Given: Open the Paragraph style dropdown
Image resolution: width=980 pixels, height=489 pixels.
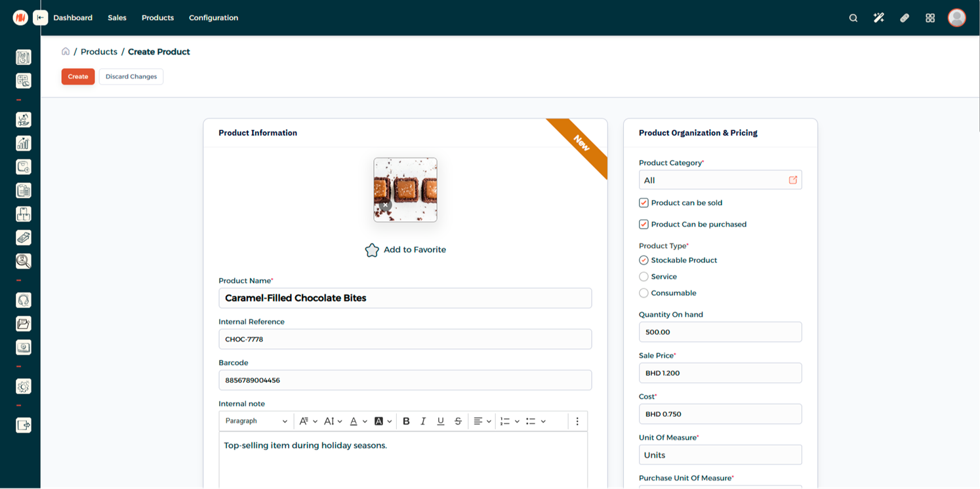Looking at the screenshot, I should [x=256, y=421].
